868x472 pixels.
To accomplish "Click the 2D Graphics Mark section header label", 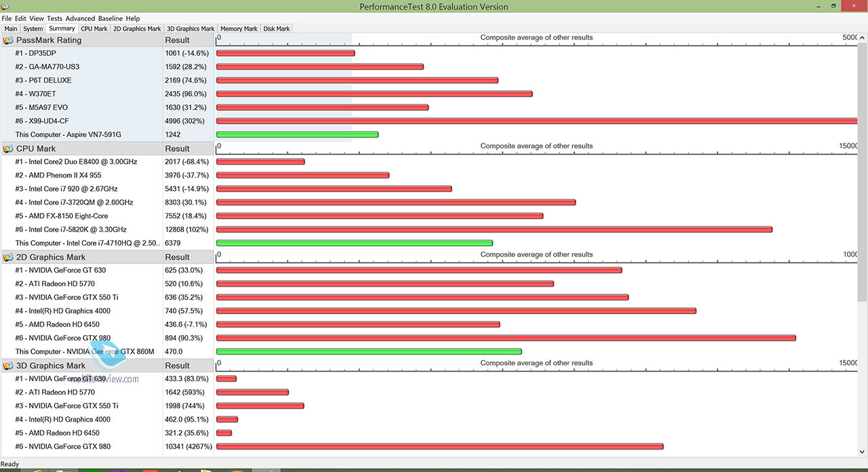I will coord(51,257).
